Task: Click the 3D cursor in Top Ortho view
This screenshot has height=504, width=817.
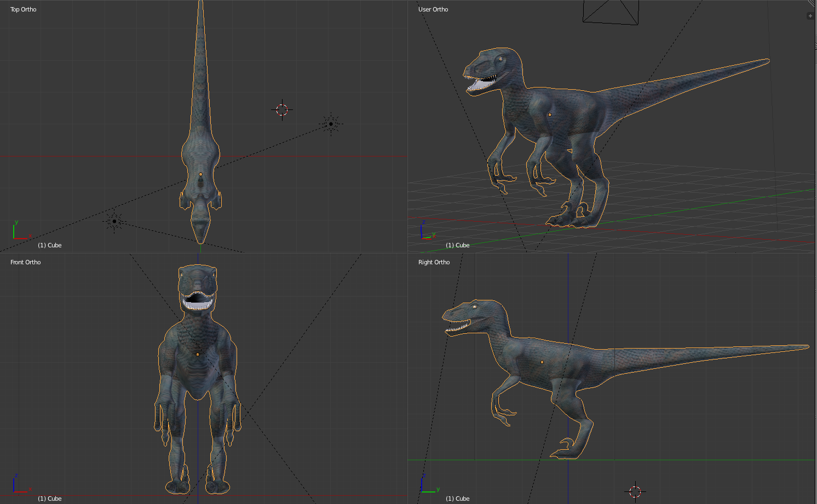Action: pyautogui.click(x=282, y=110)
